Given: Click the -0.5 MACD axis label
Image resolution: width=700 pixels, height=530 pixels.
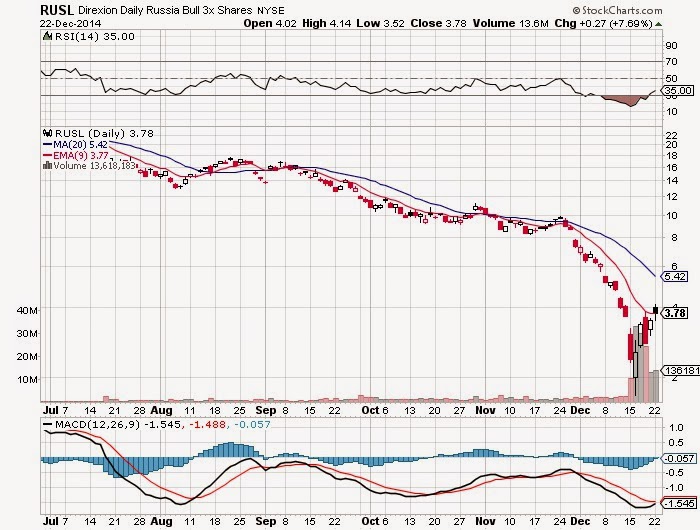Looking at the screenshot, I should (x=675, y=473).
